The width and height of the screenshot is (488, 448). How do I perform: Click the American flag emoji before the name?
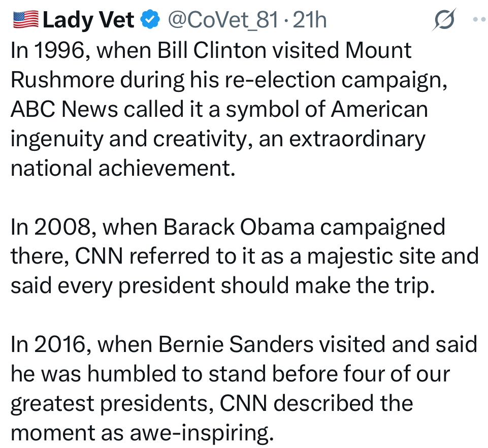[x=25, y=20]
